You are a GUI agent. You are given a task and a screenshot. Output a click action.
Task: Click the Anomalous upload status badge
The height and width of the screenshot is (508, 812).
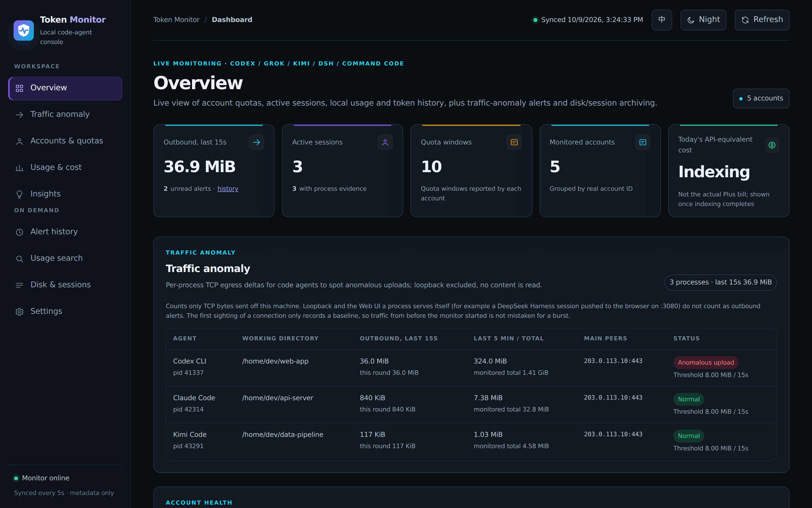[706, 363]
